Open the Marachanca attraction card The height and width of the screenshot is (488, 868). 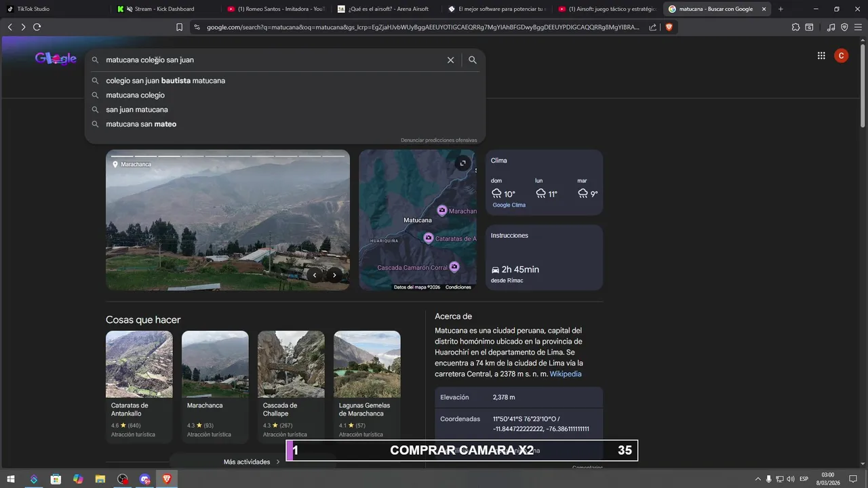point(215,387)
